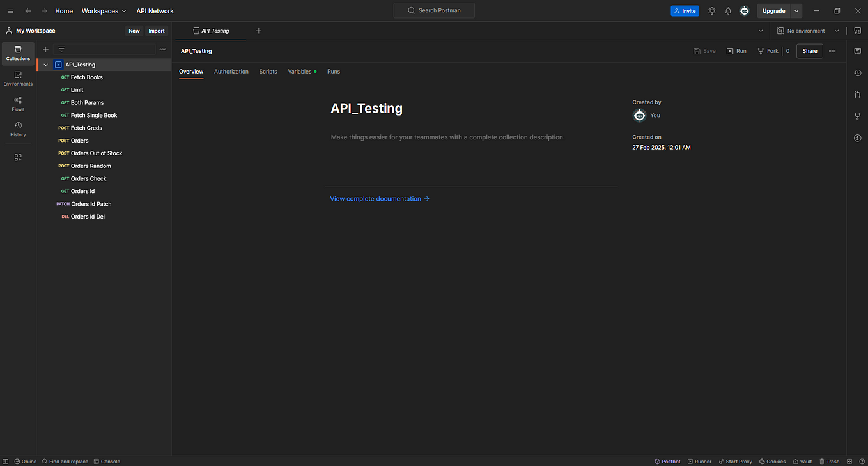Go to Home
This screenshot has width=868, height=466.
(x=64, y=11)
